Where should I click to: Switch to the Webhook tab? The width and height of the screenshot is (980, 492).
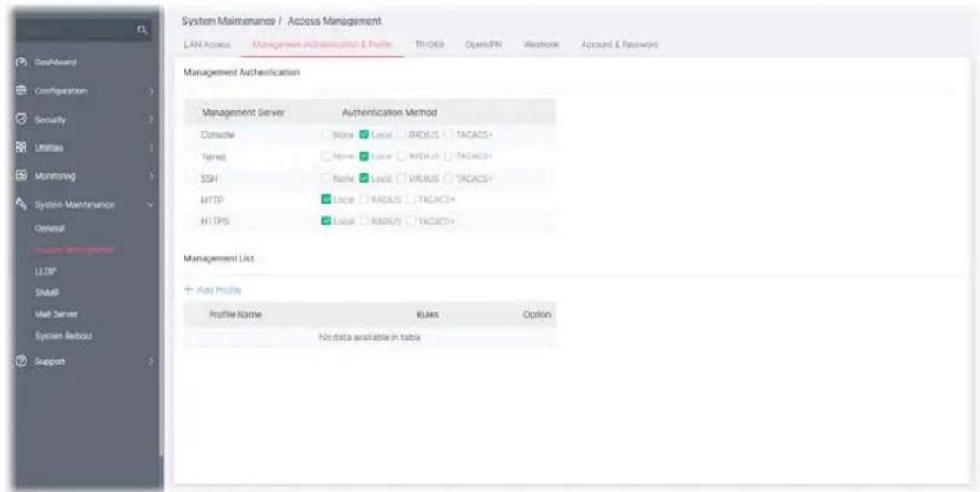pos(542,45)
